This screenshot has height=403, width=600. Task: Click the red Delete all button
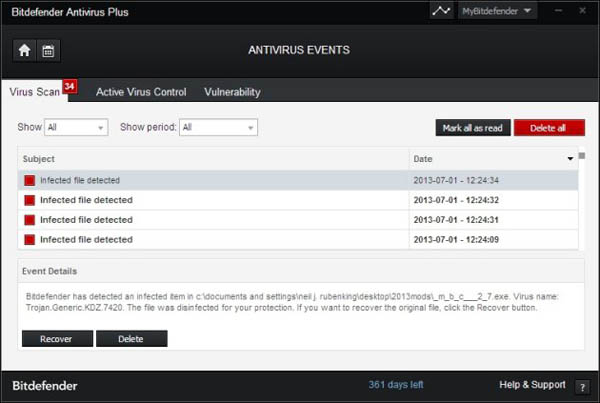[549, 128]
